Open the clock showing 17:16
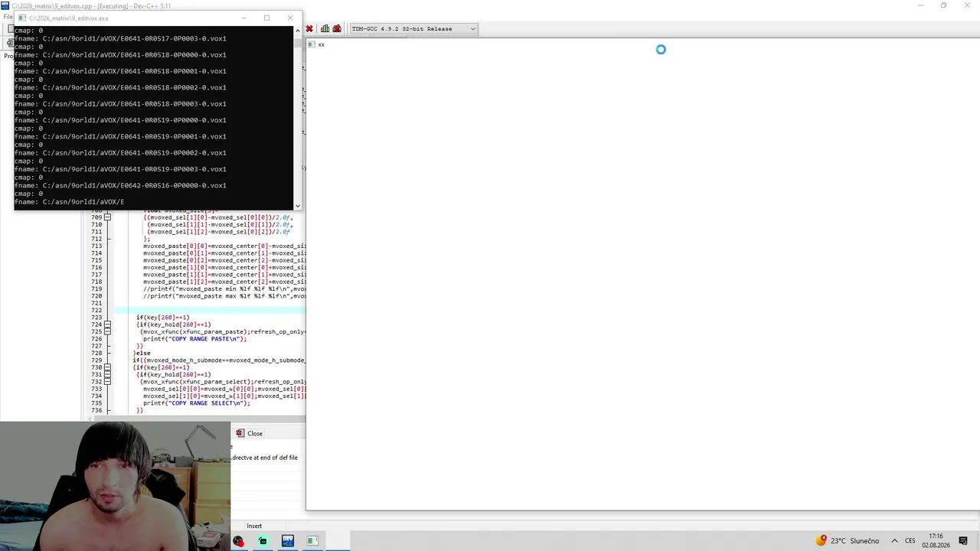980x551 pixels. (936, 541)
